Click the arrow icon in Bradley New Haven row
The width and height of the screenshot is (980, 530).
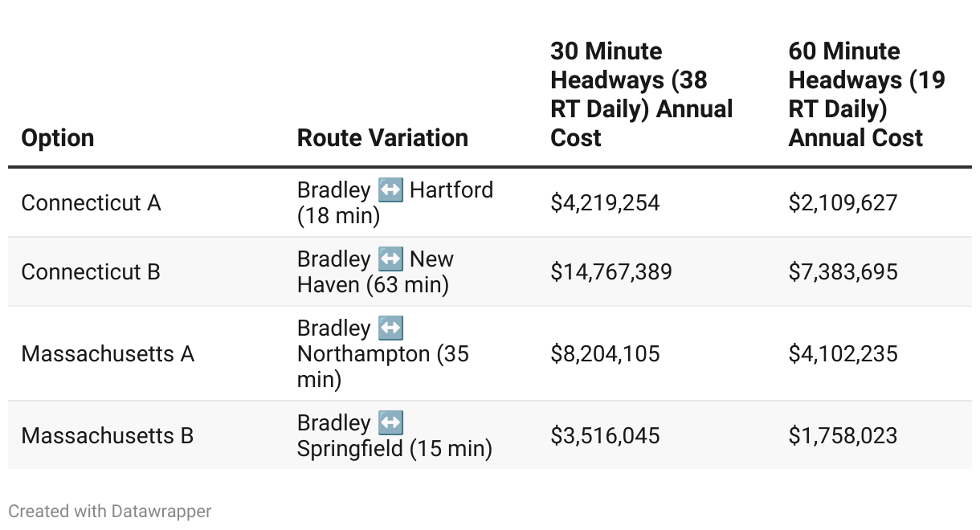[x=390, y=260]
